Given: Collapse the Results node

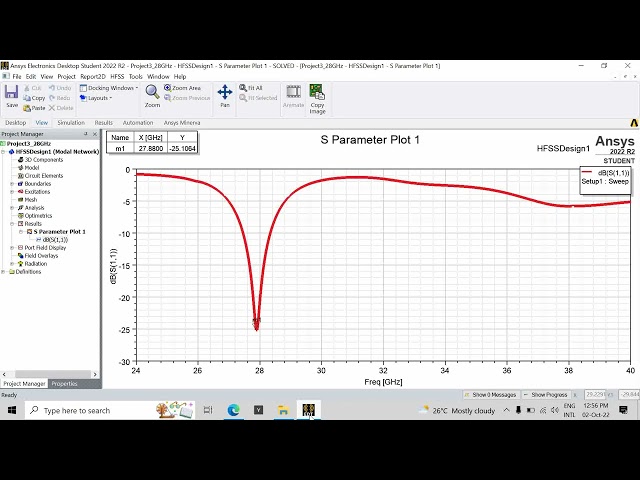Looking at the screenshot, I should [x=12, y=224].
